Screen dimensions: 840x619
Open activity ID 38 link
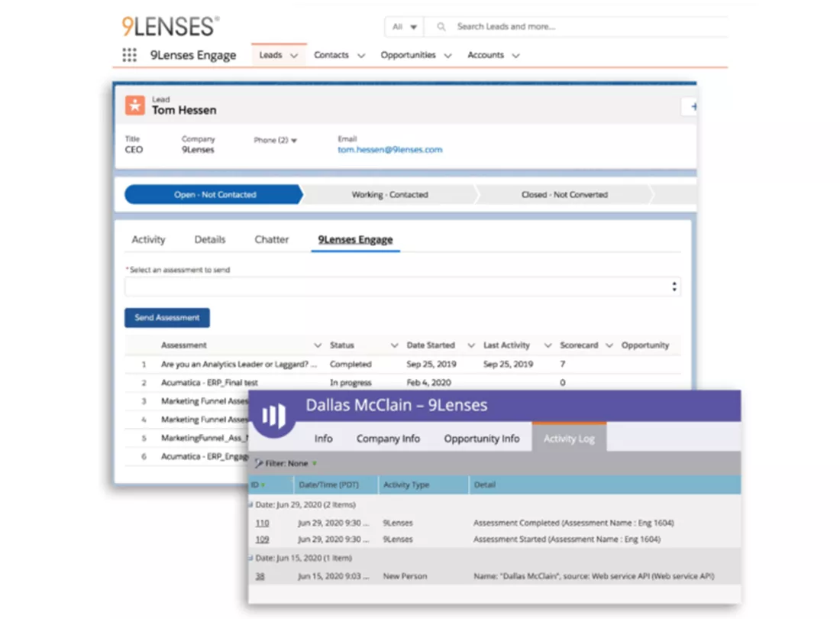(x=260, y=576)
